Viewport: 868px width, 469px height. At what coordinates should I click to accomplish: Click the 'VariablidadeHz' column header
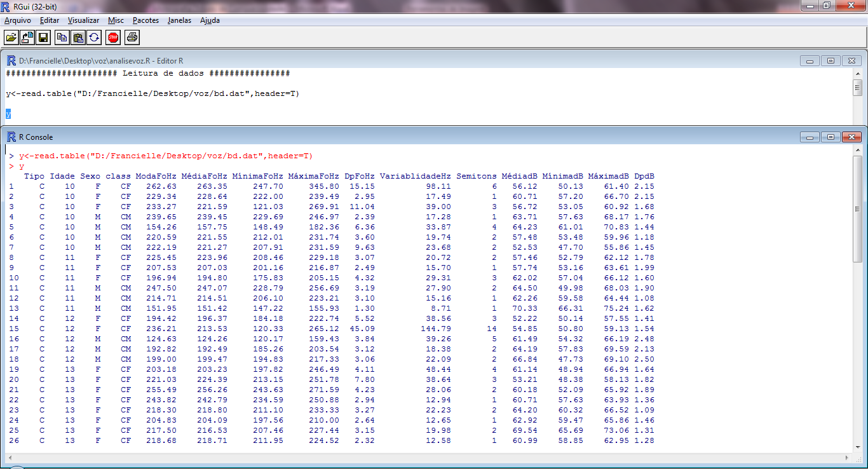point(416,176)
